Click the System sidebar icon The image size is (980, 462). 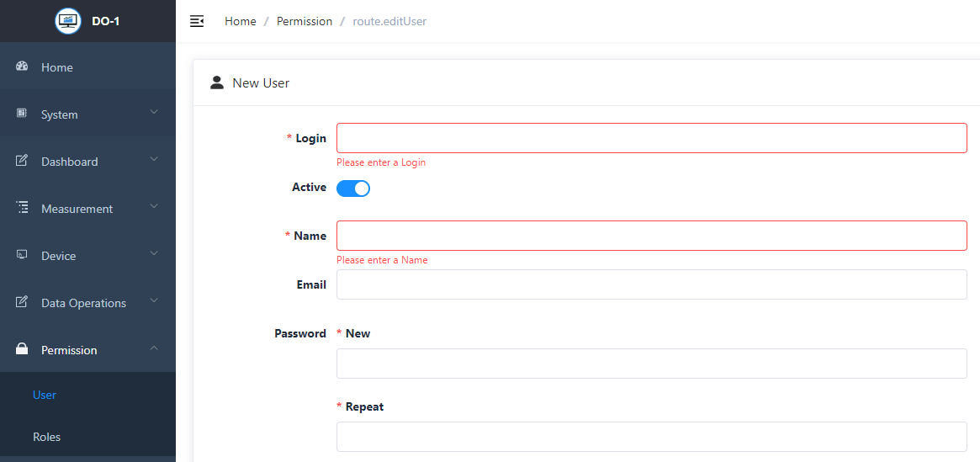point(23,114)
